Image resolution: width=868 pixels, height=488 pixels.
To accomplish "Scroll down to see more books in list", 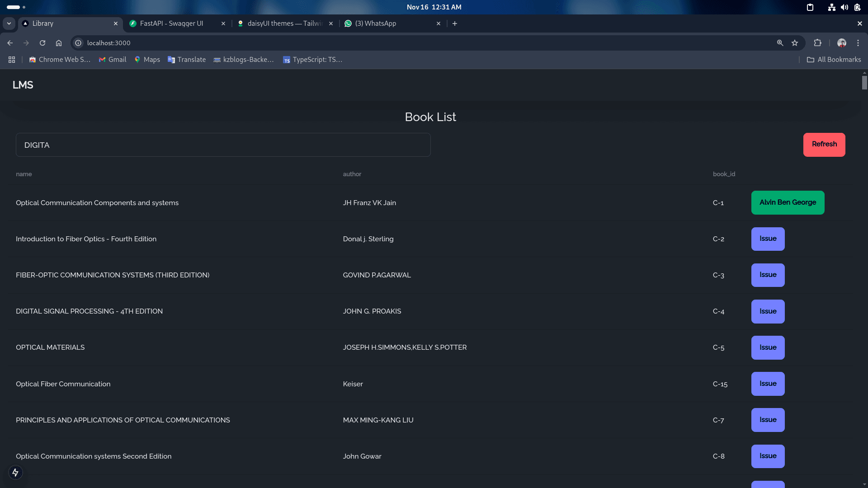I will [x=864, y=484].
